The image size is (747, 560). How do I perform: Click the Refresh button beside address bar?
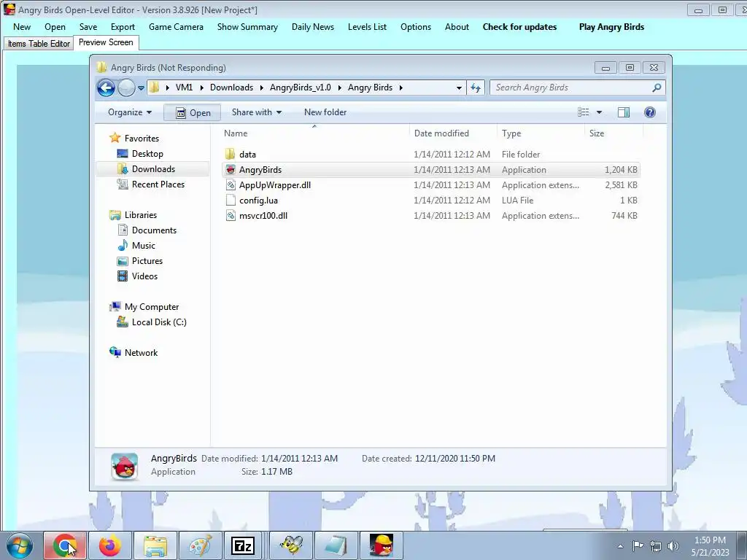(476, 87)
